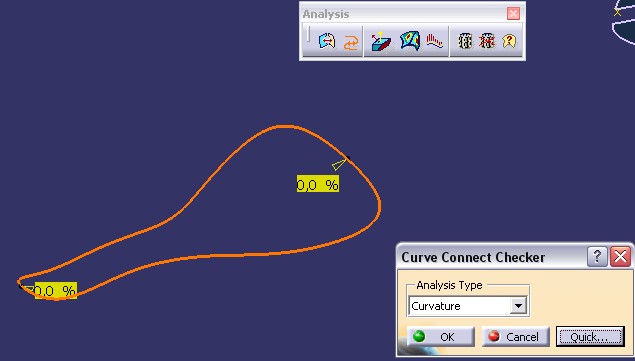Close the Analysis toolbar

(514, 14)
